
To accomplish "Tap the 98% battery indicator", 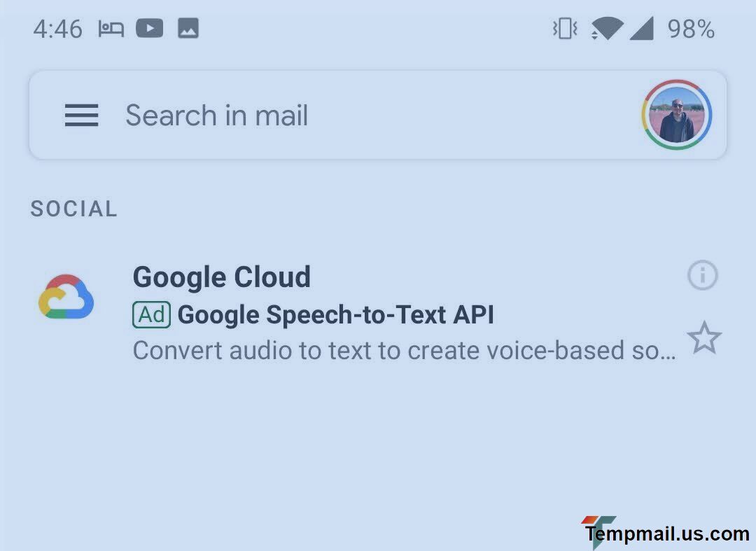I will click(x=691, y=29).
